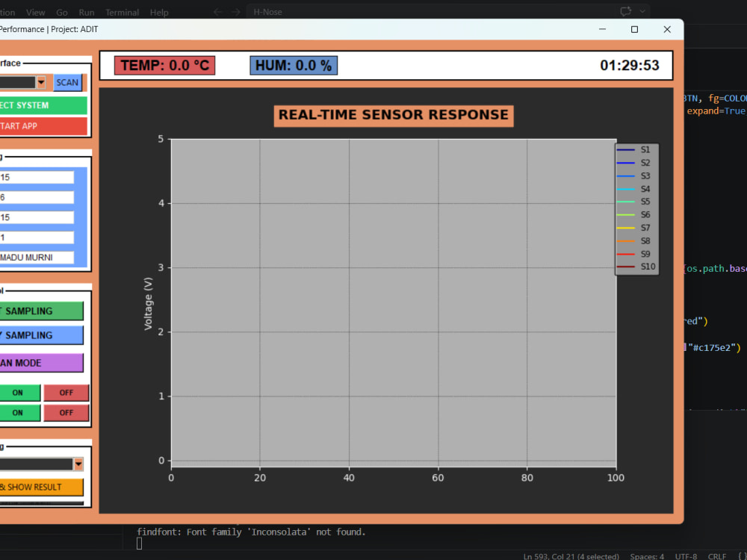Close the Project: ADIT window
747x560 pixels.
[x=667, y=29]
